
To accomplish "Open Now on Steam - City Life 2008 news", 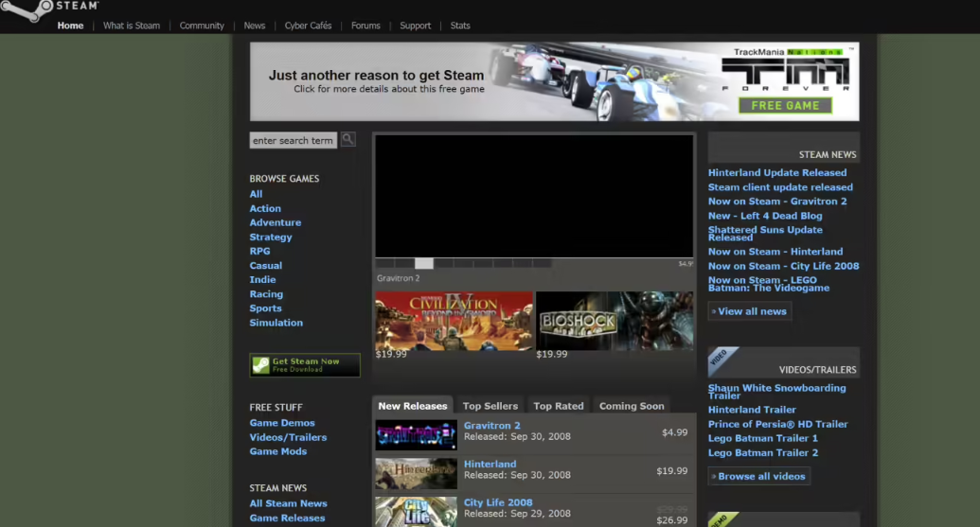I will click(783, 266).
